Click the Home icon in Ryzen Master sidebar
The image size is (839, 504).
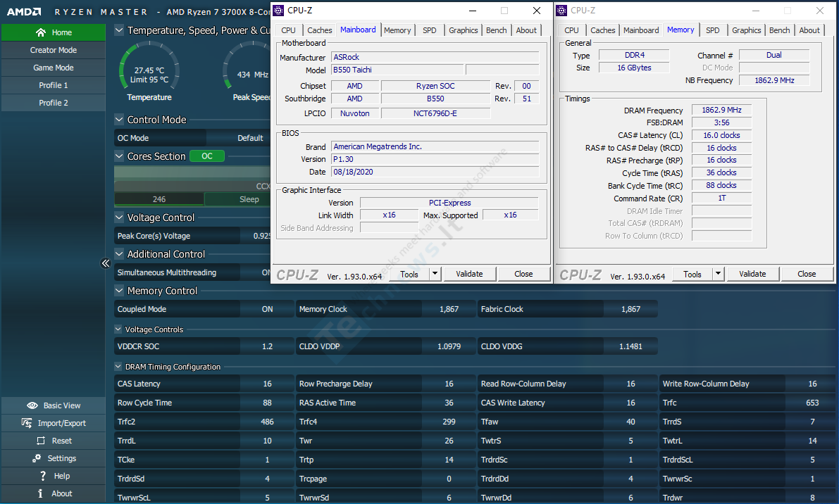[41, 32]
